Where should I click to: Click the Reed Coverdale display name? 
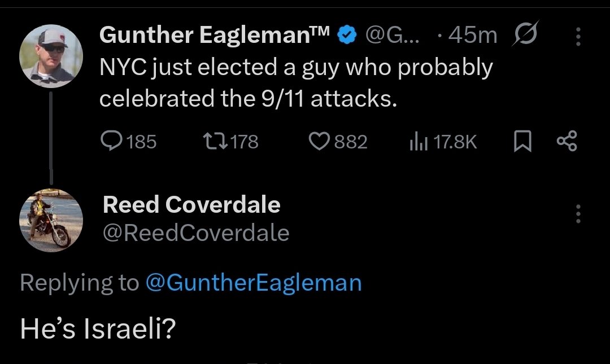191,204
